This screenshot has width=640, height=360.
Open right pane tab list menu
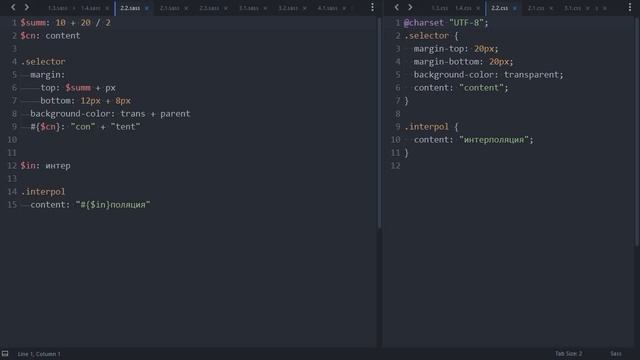coord(630,7)
